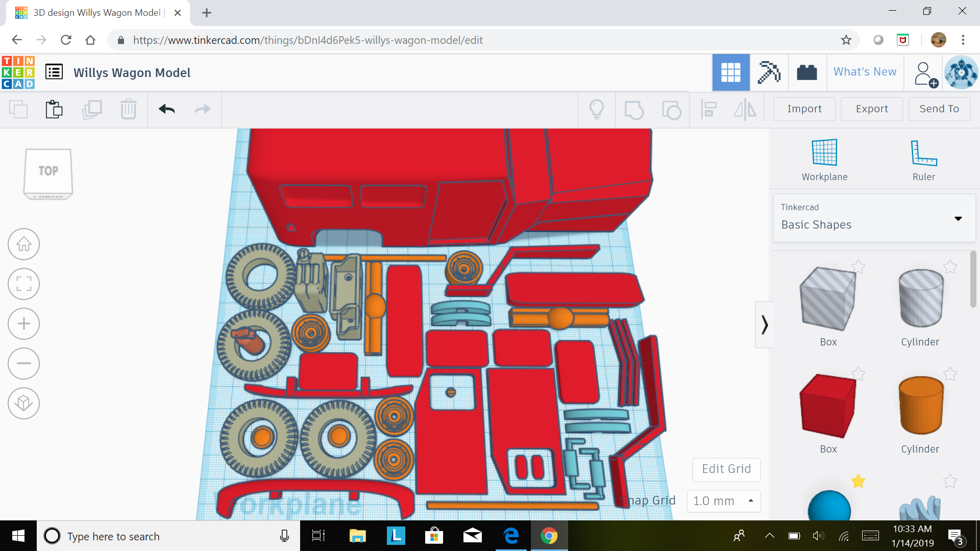Open the Align tool

tap(708, 109)
